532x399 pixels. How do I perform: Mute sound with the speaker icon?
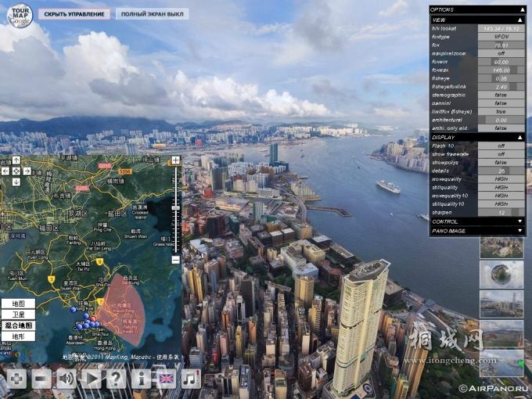click(x=66, y=379)
